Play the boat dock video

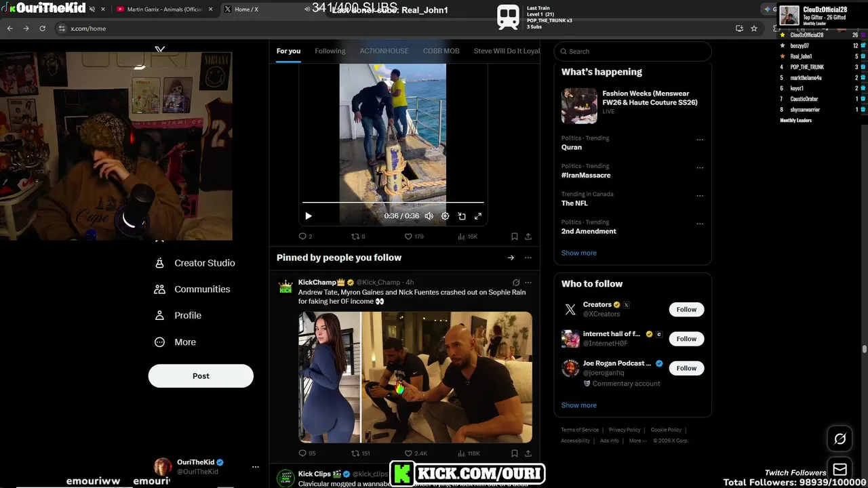pyautogui.click(x=309, y=216)
